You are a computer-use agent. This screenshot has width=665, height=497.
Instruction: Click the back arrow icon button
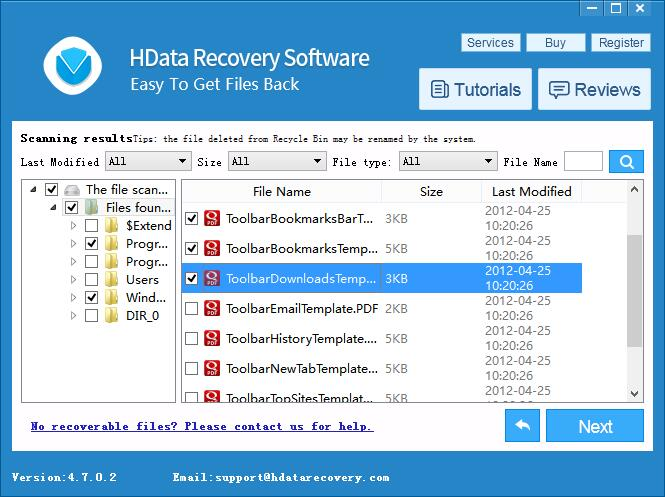point(521,426)
